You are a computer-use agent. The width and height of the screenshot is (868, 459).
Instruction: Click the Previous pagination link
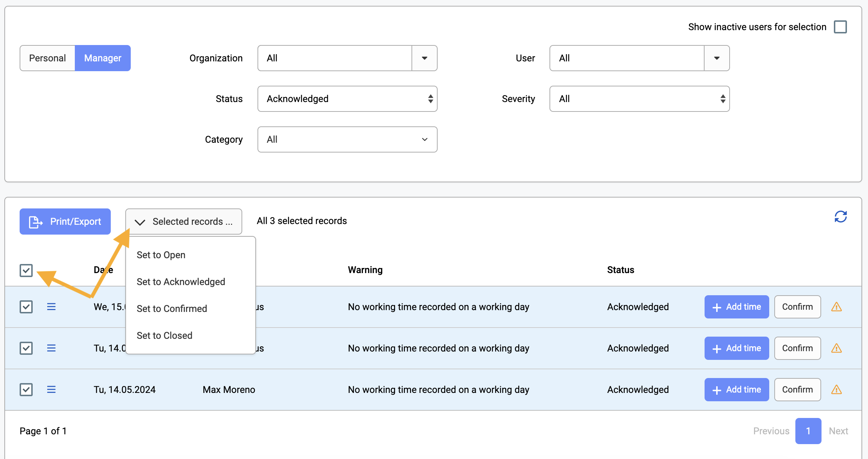coord(771,431)
